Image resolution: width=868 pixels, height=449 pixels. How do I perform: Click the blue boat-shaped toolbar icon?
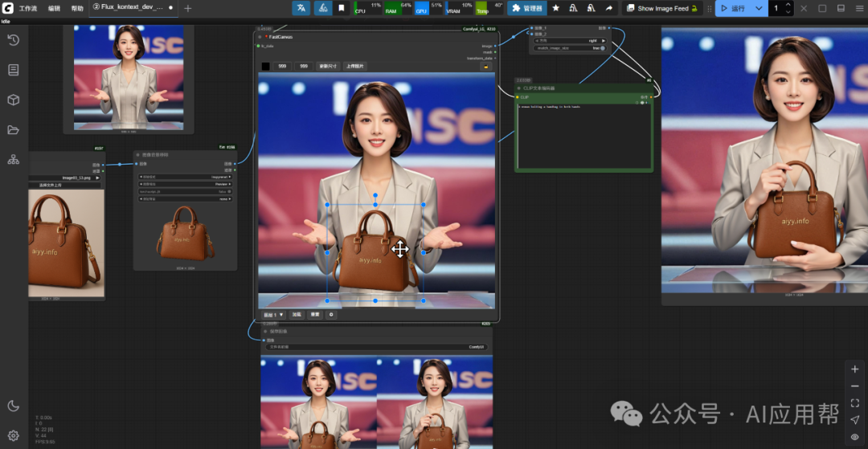[x=323, y=8]
